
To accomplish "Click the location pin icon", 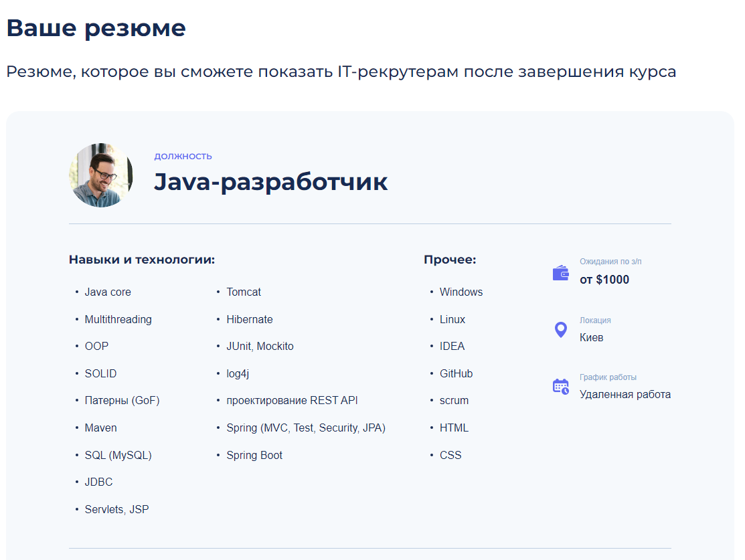I will point(561,330).
